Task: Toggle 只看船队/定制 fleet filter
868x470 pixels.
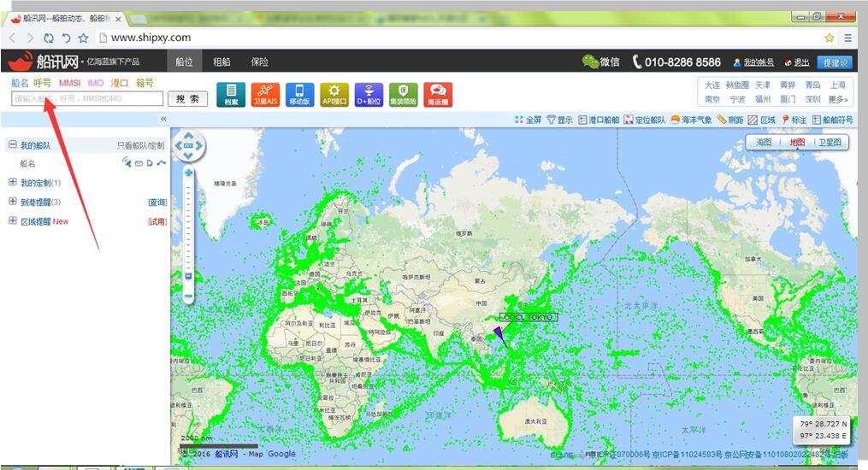Action: pyautogui.click(x=140, y=146)
